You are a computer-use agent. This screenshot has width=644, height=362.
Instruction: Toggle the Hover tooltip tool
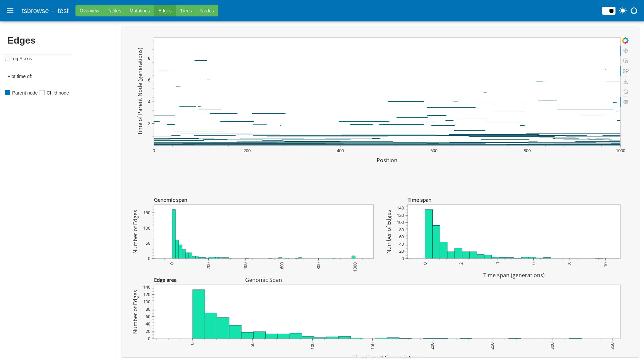click(626, 102)
